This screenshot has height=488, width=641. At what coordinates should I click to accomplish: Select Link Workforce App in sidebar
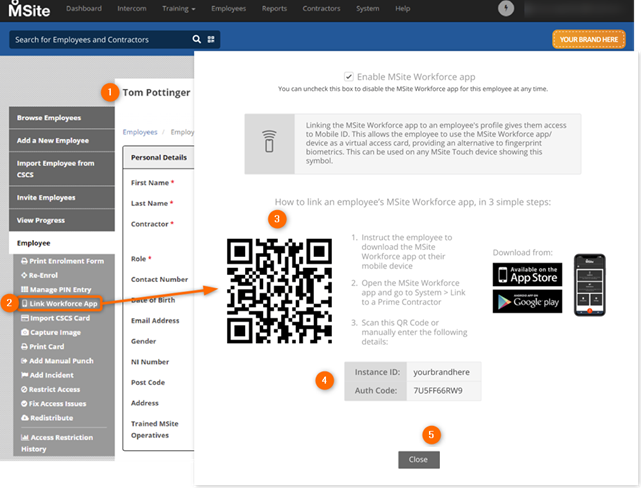click(61, 303)
